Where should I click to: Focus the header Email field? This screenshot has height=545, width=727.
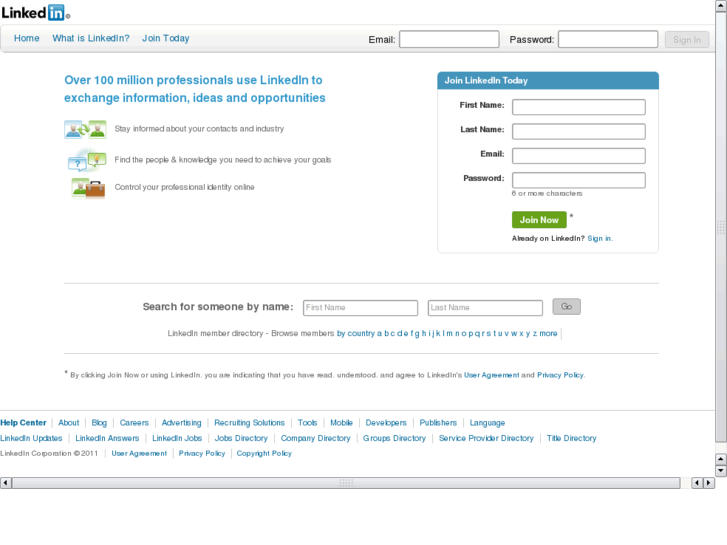(449, 39)
